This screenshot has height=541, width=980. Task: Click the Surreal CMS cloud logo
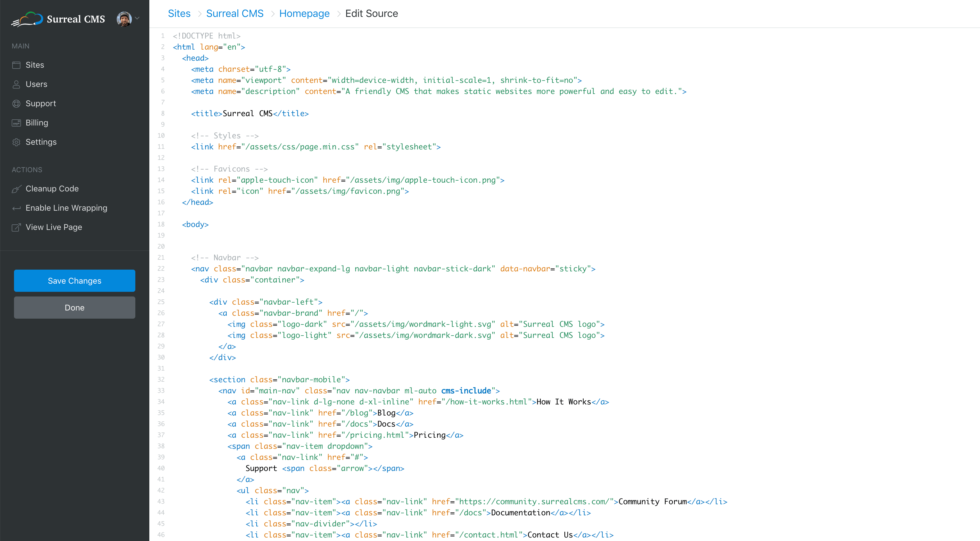[27, 19]
